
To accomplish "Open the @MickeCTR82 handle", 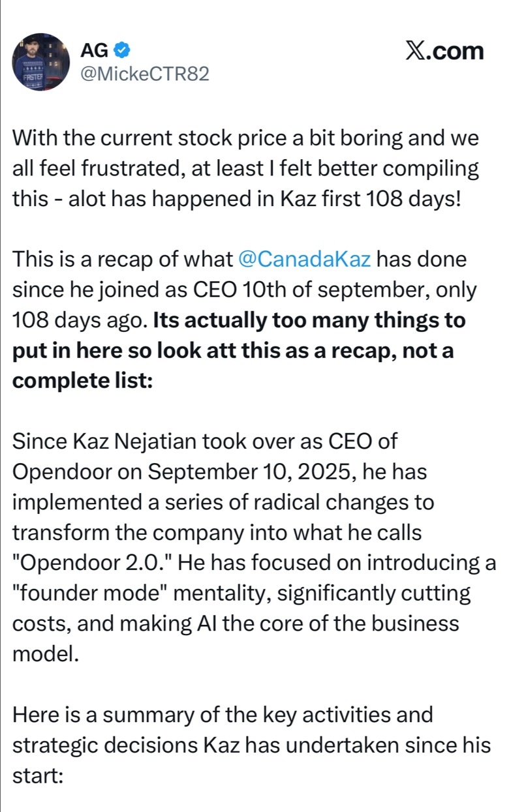I will (144, 75).
